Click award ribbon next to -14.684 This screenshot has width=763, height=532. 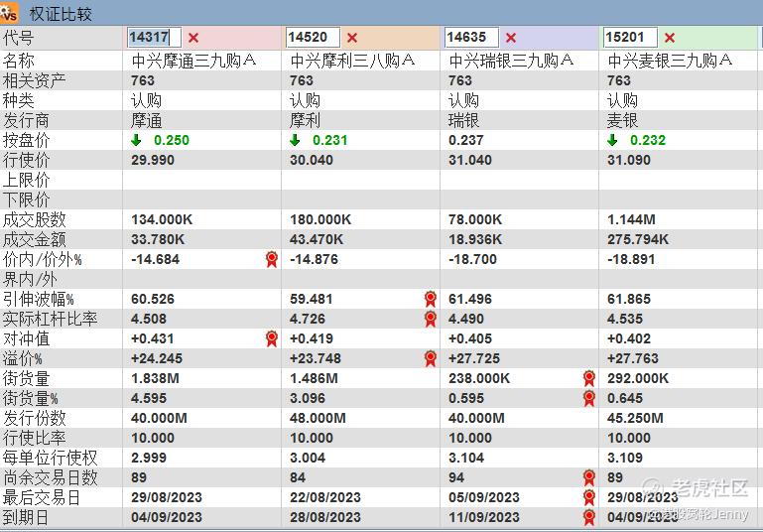(x=272, y=259)
